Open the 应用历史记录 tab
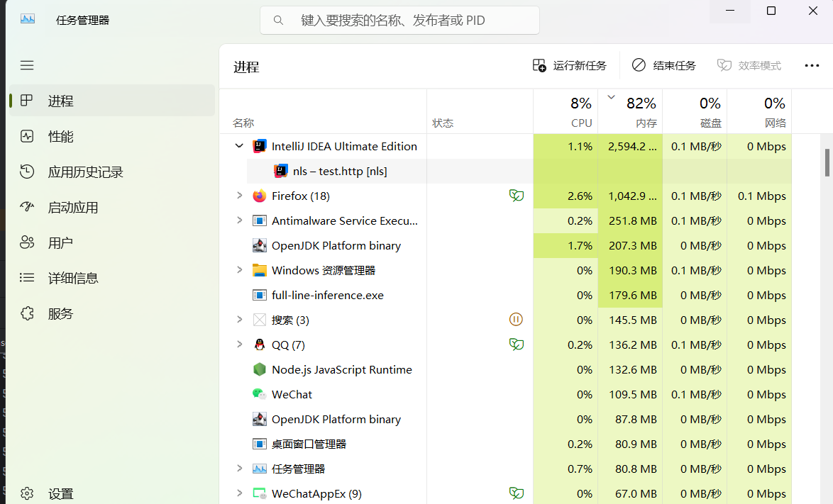833x504 pixels. [x=112, y=172]
